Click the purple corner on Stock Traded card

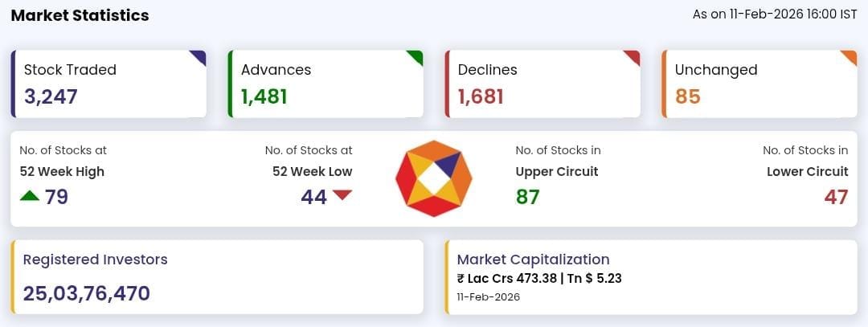click(199, 56)
